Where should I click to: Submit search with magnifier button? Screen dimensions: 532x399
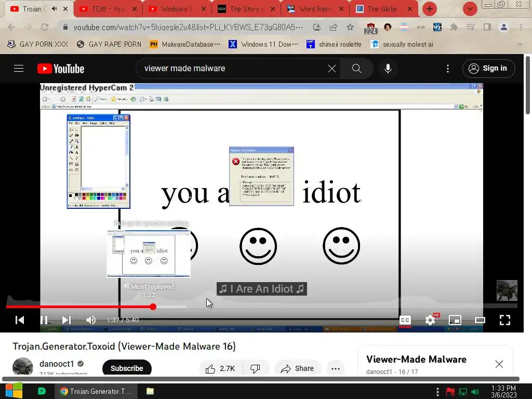coord(356,69)
